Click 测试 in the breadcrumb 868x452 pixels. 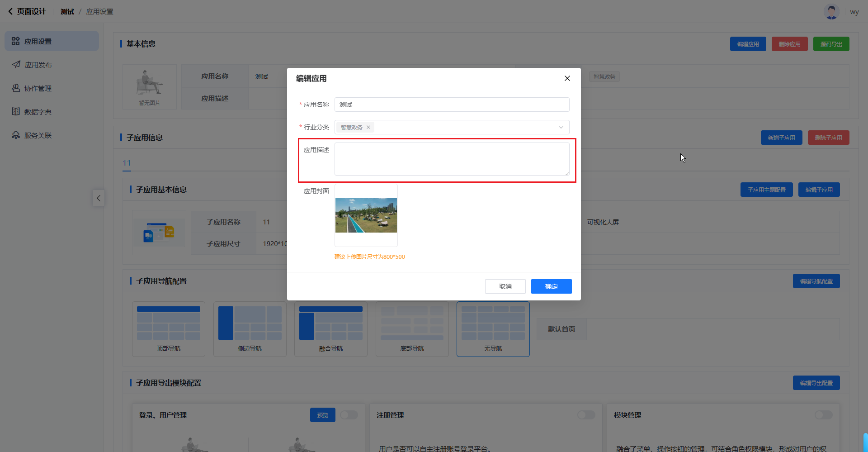coord(67,12)
